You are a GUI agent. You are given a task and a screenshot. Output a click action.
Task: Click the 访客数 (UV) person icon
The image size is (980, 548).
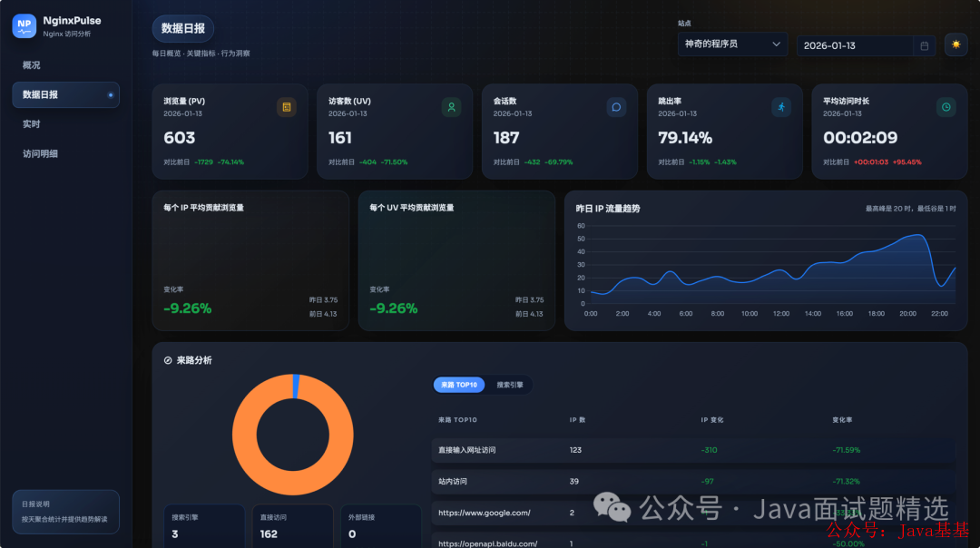[x=451, y=107]
